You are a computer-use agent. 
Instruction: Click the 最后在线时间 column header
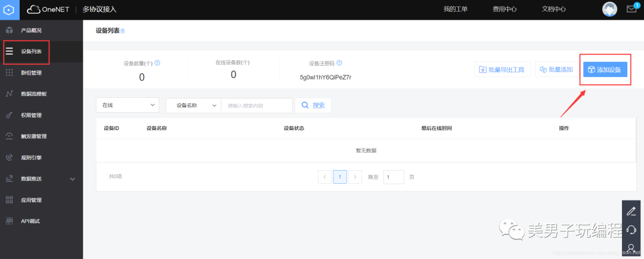pyautogui.click(x=436, y=128)
